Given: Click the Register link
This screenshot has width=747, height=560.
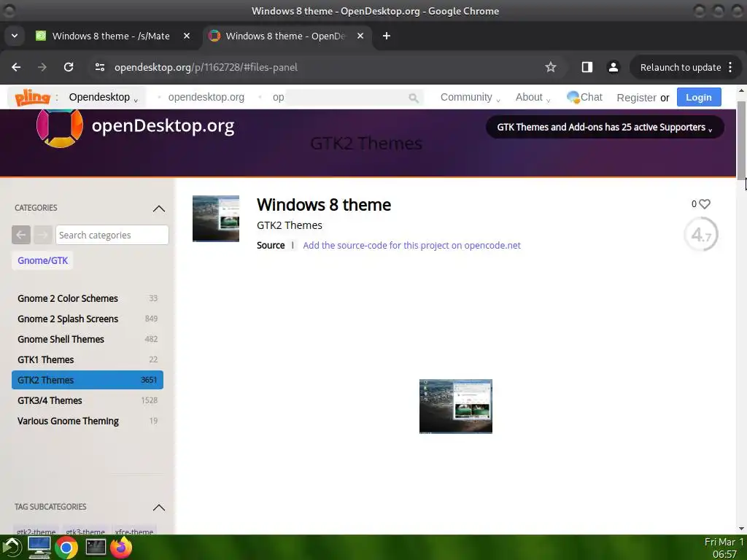Looking at the screenshot, I should coord(636,98).
